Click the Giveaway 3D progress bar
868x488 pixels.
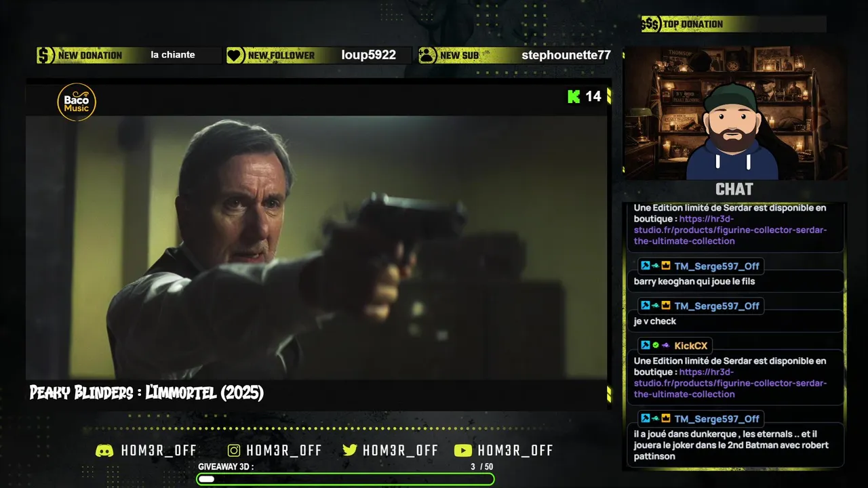(x=345, y=479)
